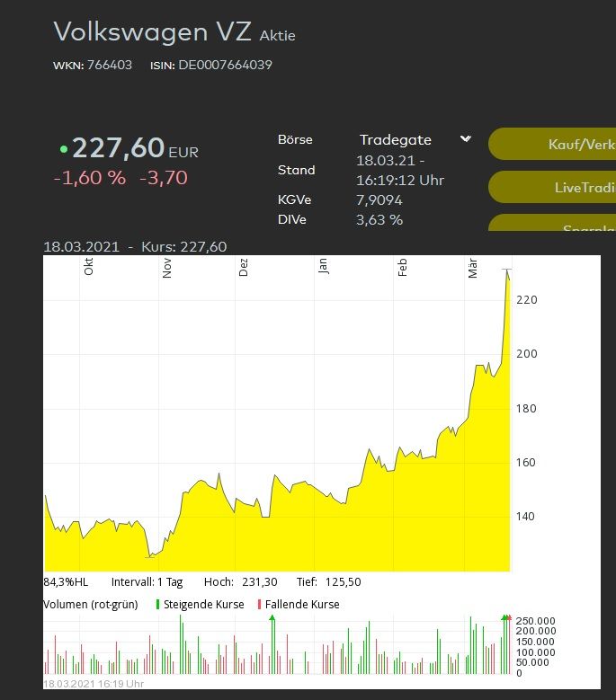616x700 pixels.
Task: Click the 200 price axis label
Action: [x=525, y=354]
